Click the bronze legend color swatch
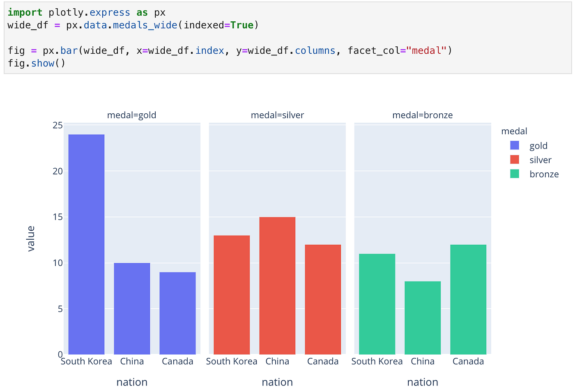The image size is (575, 392). (514, 174)
